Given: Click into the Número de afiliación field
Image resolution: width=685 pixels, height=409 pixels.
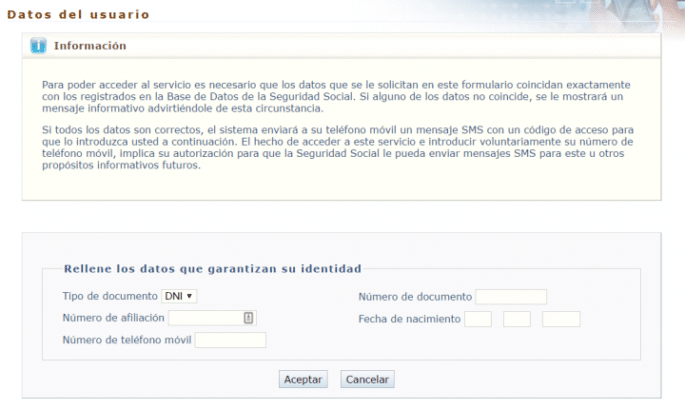Looking at the screenshot, I should click(x=205, y=318).
